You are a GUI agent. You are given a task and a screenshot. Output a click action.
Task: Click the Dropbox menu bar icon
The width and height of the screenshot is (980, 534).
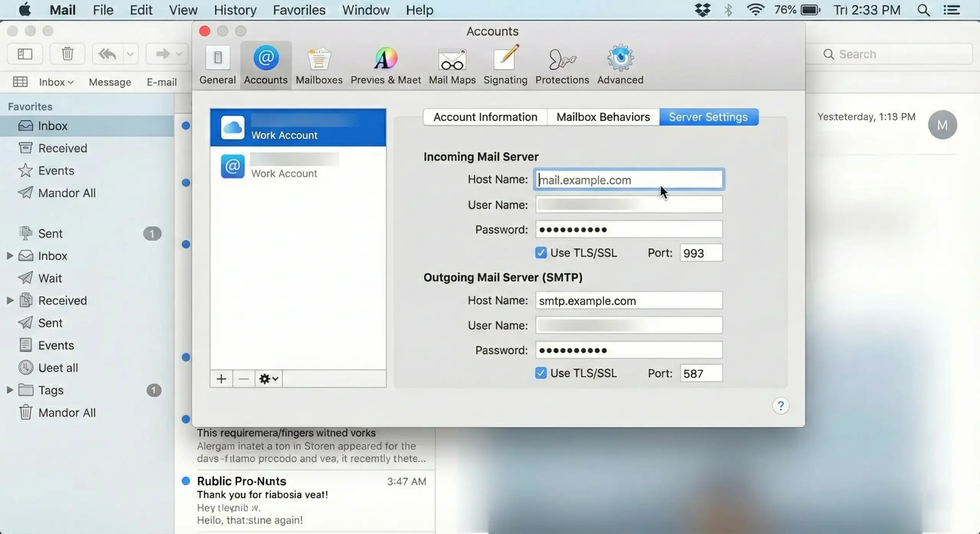(x=702, y=10)
